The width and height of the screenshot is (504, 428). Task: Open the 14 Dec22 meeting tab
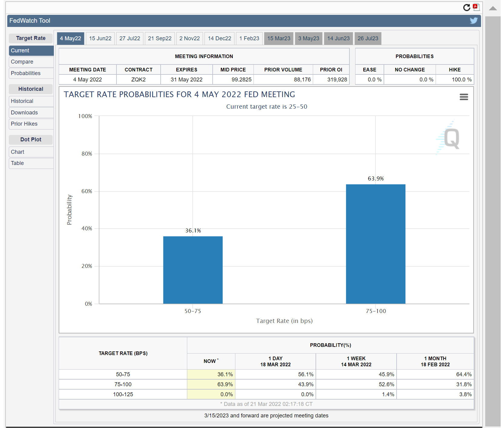[x=219, y=38]
